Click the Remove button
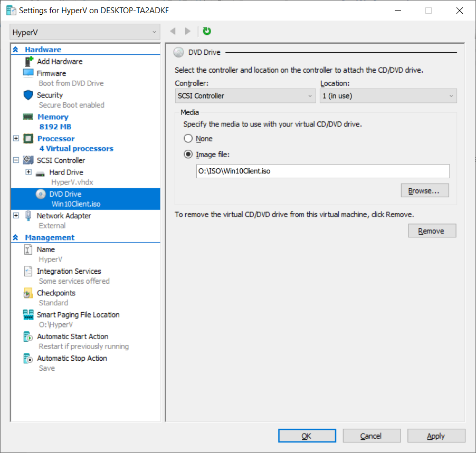Image resolution: width=476 pixels, height=453 pixels. click(432, 231)
